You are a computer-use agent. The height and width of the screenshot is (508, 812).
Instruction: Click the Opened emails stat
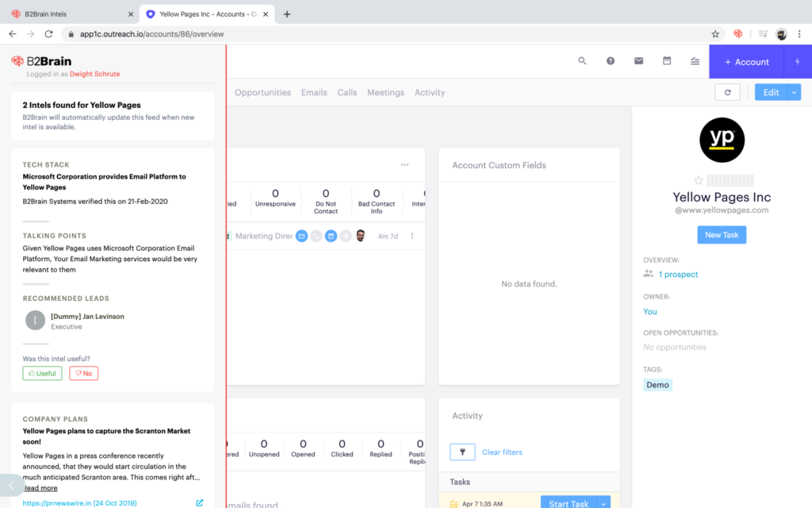point(303,448)
